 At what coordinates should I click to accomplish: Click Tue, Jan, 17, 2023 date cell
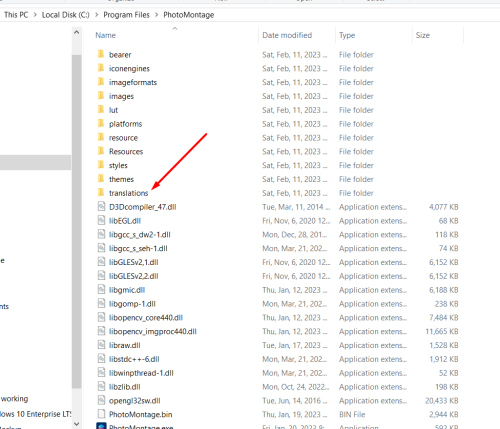(295, 345)
